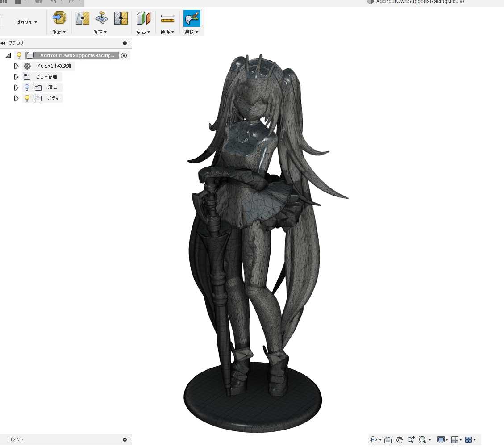Select the Pan hand tool

click(400, 439)
